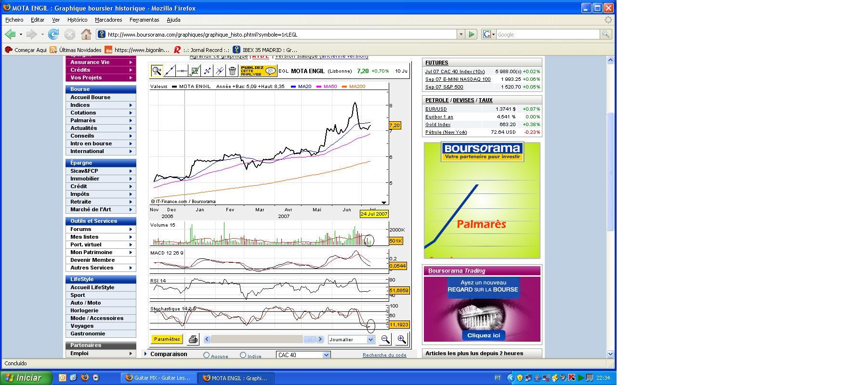Expand the Indices submenu arrow
The image size is (868, 385).
[131, 105]
